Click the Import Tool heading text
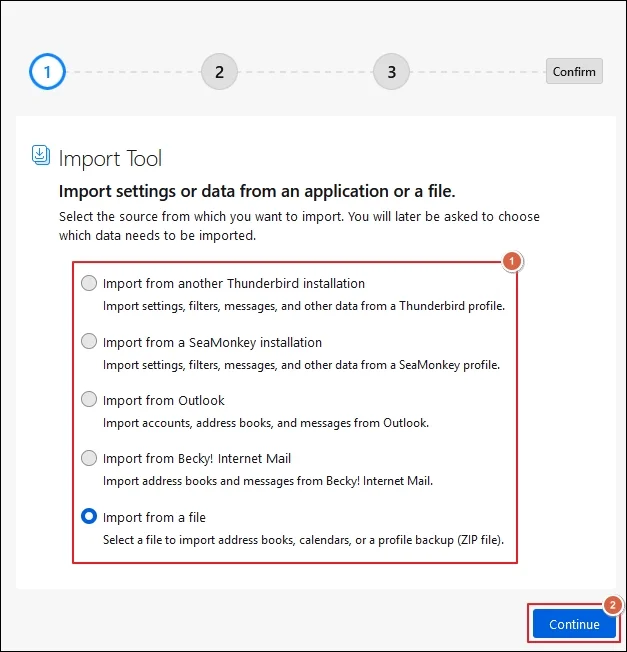The height and width of the screenshot is (652, 627). [110, 158]
